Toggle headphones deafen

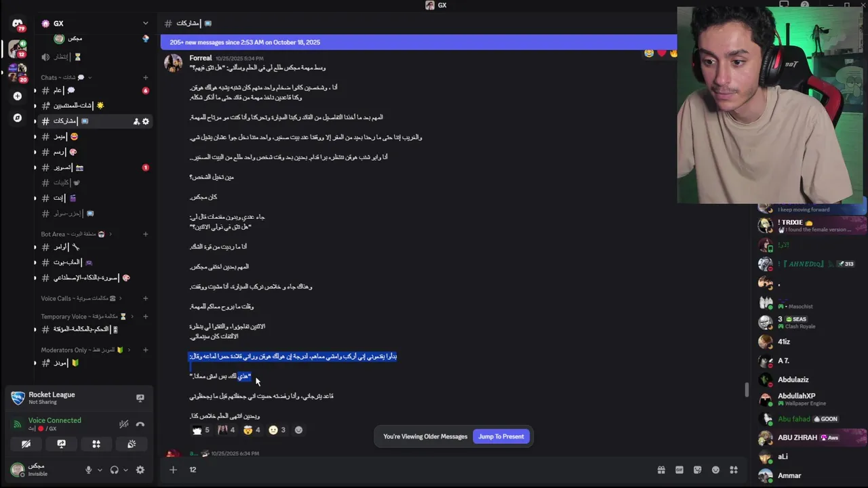click(x=114, y=470)
